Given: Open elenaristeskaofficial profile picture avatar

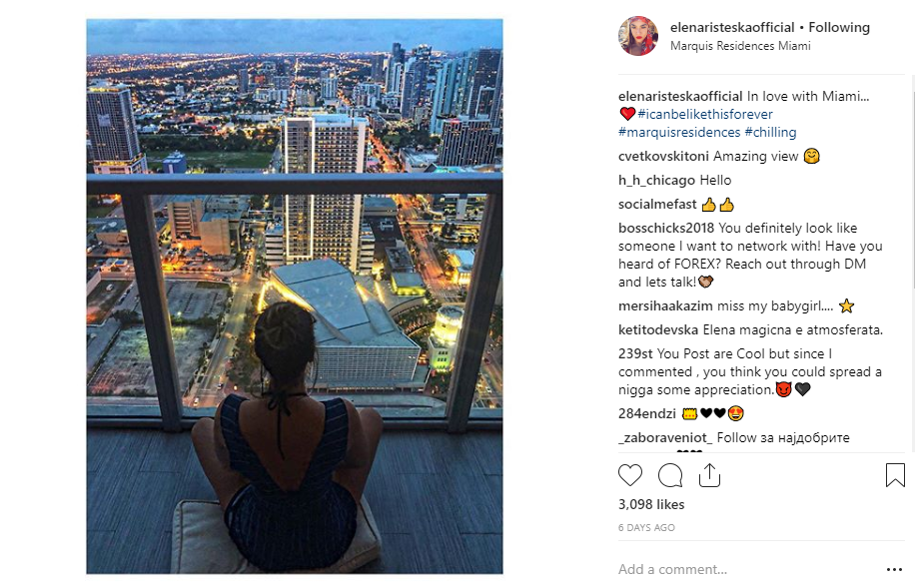Looking at the screenshot, I should [x=638, y=36].
